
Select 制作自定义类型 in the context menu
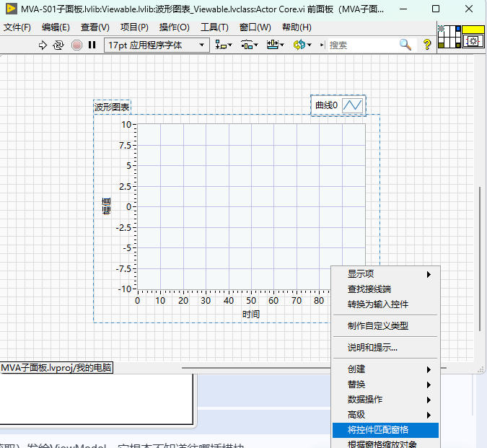coord(385,325)
